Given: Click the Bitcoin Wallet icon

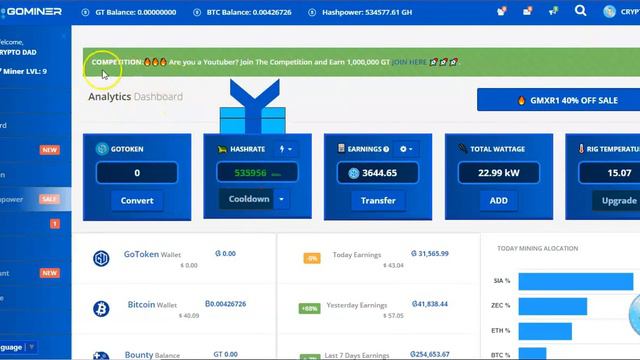Looking at the screenshot, I should coord(101,309).
